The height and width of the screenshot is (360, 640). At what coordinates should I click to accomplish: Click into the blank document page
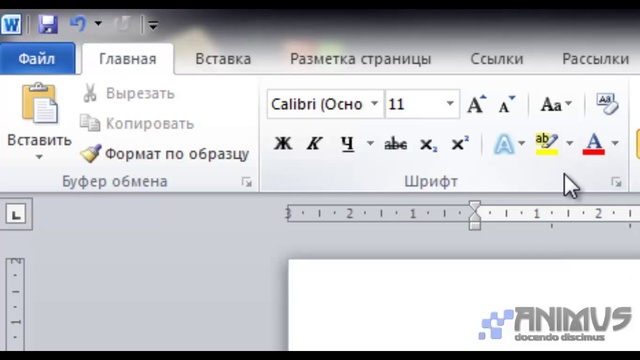pyautogui.click(x=464, y=304)
